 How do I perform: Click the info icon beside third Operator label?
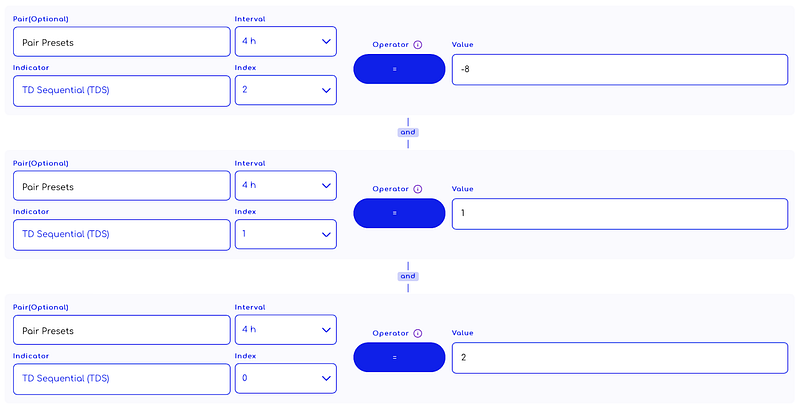click(417, 333)
